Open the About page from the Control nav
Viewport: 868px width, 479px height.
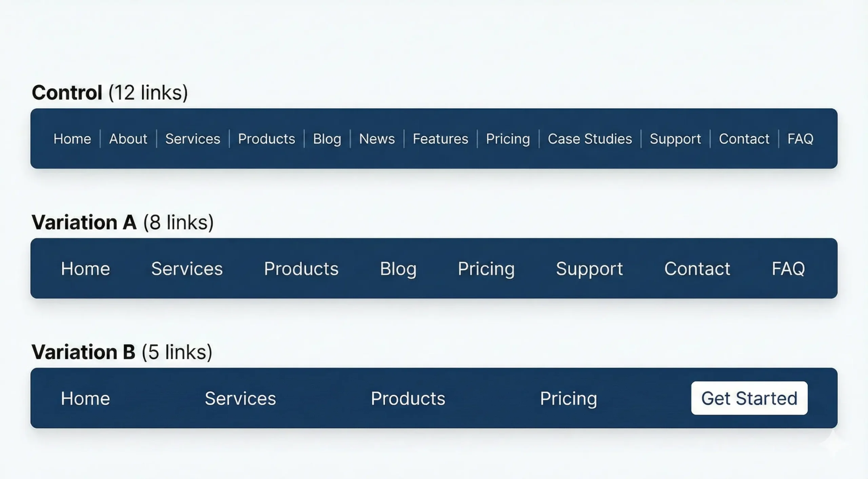[x=128, y=139]
